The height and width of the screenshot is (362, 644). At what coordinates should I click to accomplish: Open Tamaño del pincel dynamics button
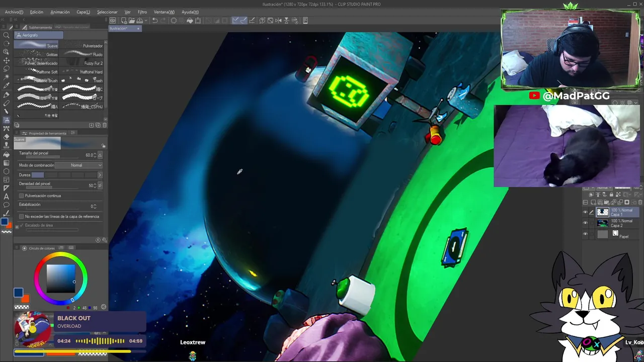[100, 155]
